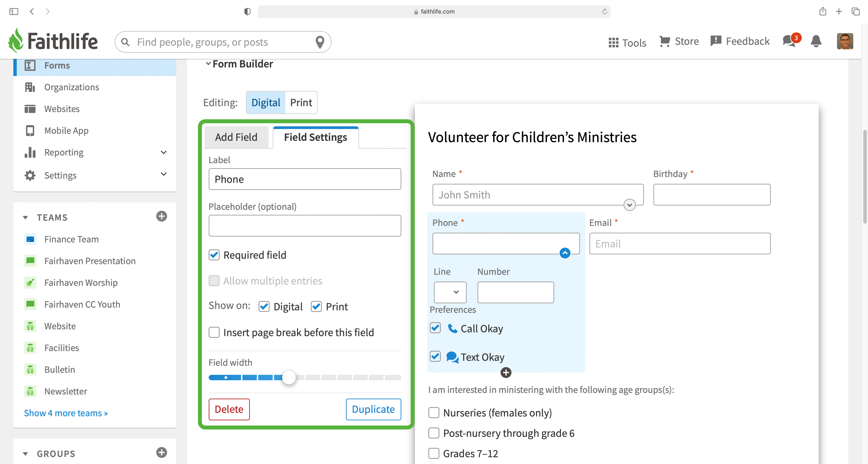The height and width of the screenshot is (464, 868).
Task: Click the Settings gear icon
Action: pyautogui.click(x=30, y=175)
